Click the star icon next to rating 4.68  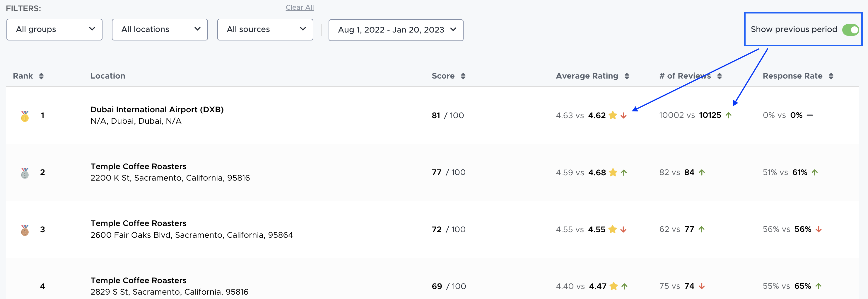point(613,172)
